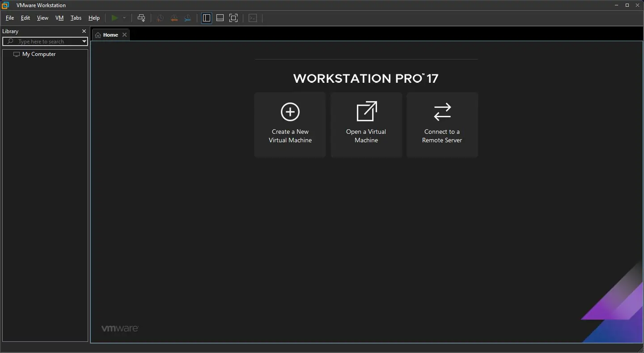Connect to a Remote Server
Viewport: 644px width, 353px height.
442,124
